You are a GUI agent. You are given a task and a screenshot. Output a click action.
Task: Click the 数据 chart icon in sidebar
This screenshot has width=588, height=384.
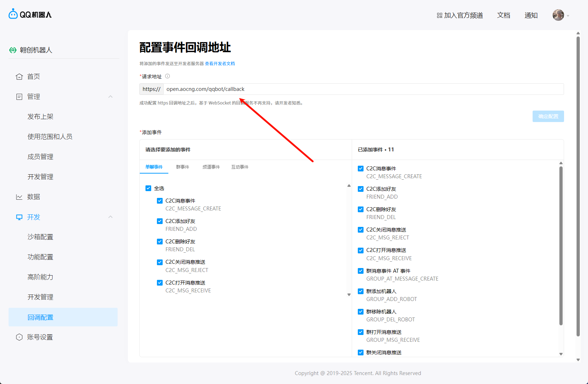click(x=19, y=197)
